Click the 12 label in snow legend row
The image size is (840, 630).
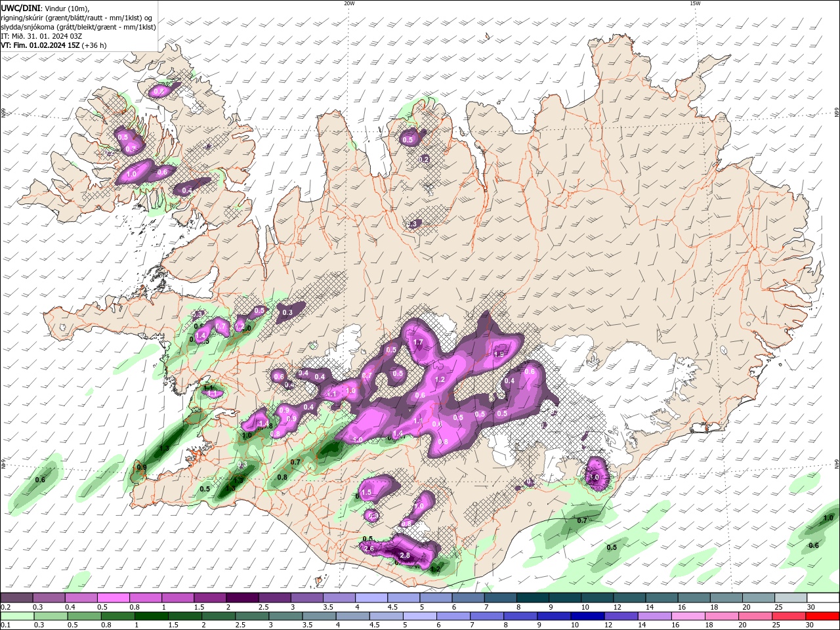pyautogui.click(x=617, y=607)
